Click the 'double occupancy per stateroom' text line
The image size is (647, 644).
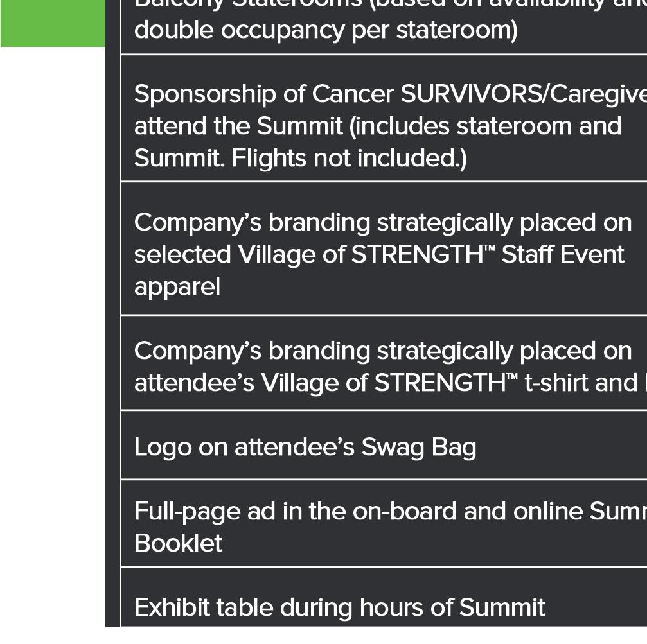325,30
